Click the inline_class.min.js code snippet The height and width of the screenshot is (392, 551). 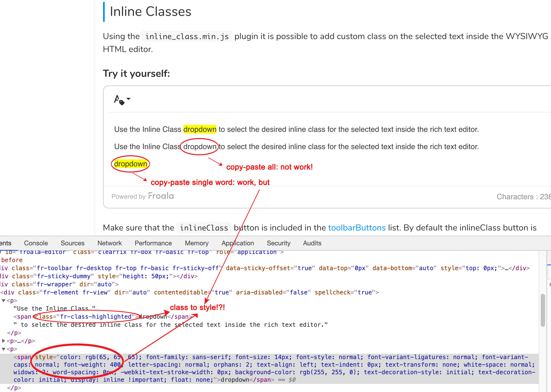[187, 36]
